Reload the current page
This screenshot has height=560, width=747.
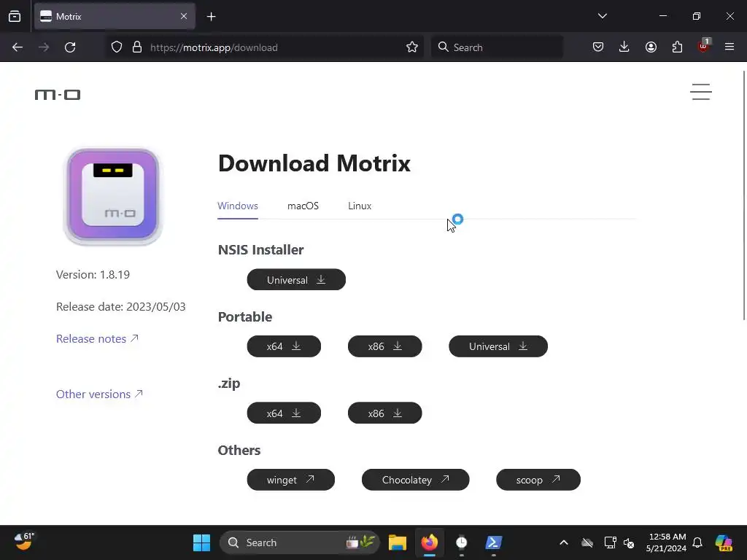click(x=70, y=47)
